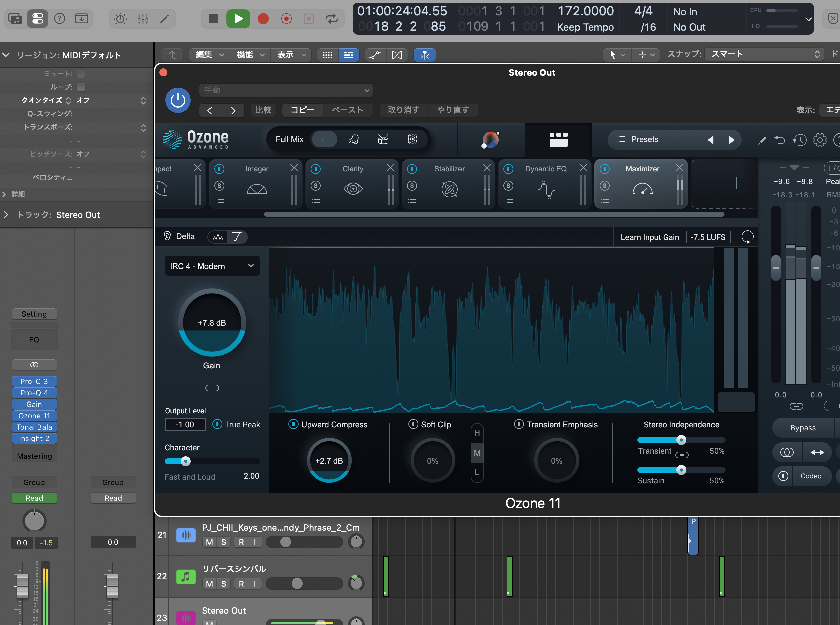The image size is (840, 625).
Task: Enable Transient Emphasis
Action: click(x=519, y=424)
